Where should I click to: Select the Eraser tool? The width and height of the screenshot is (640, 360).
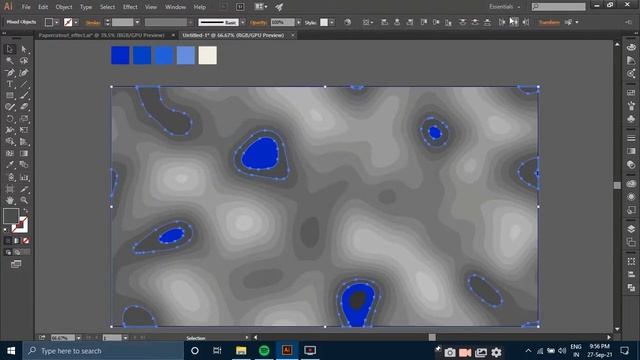24,107
